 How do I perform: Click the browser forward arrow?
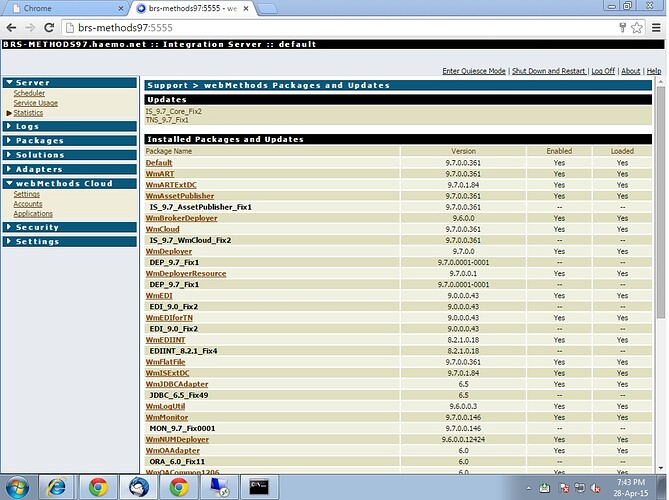[x=30, y=28]
